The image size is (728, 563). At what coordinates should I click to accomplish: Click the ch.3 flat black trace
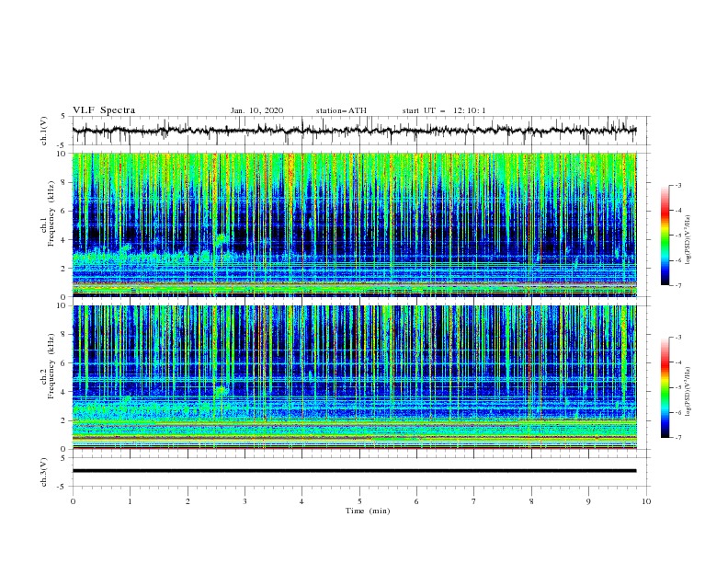click(354, 471)
